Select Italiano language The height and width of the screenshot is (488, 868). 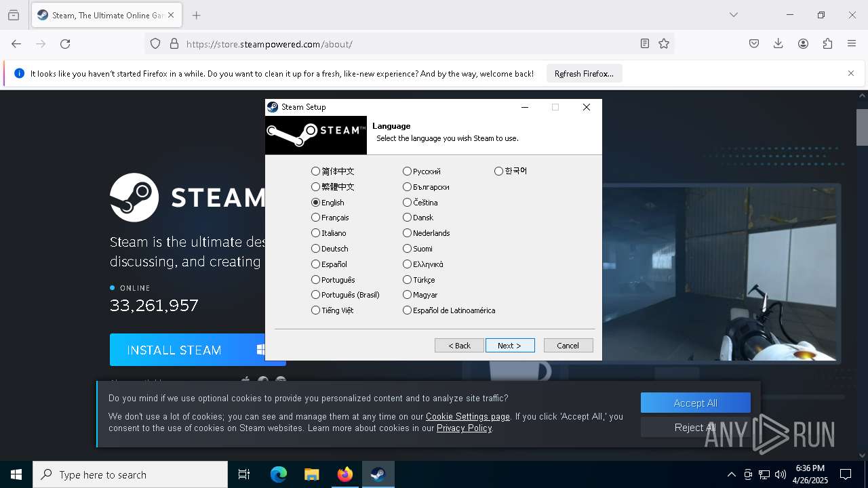click(329, 233)
